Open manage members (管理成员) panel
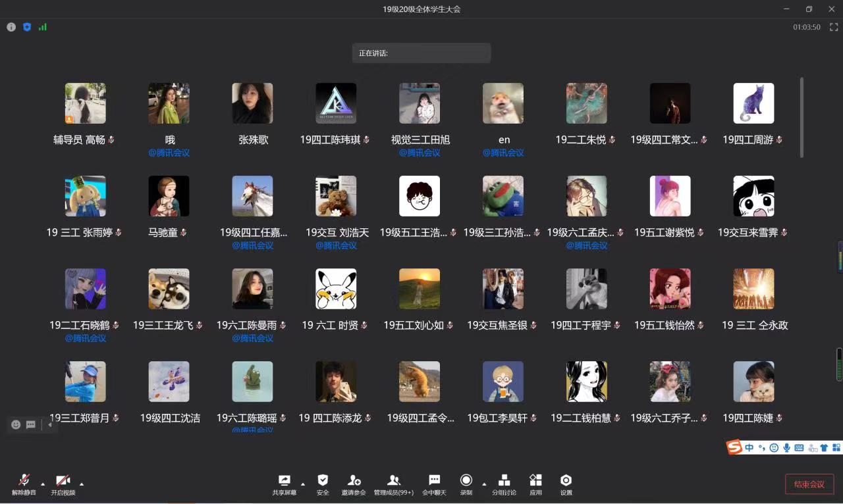This screenshot has height=504, width=843. (394, 484)
